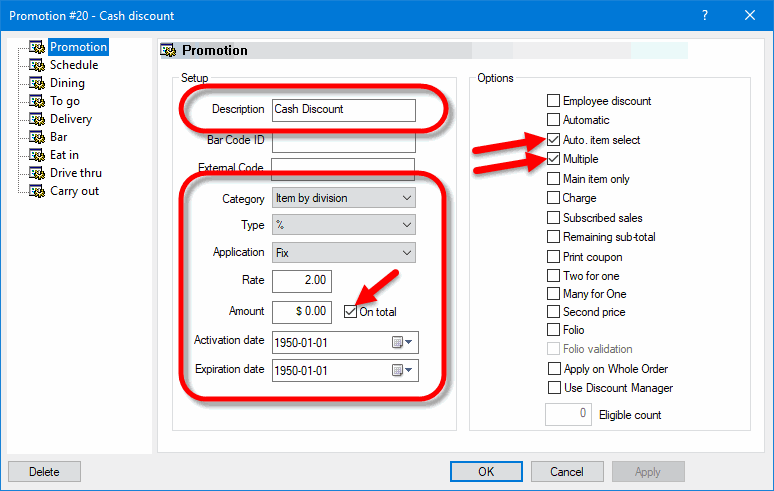Enable the Employee discount option

pos(554,101)
